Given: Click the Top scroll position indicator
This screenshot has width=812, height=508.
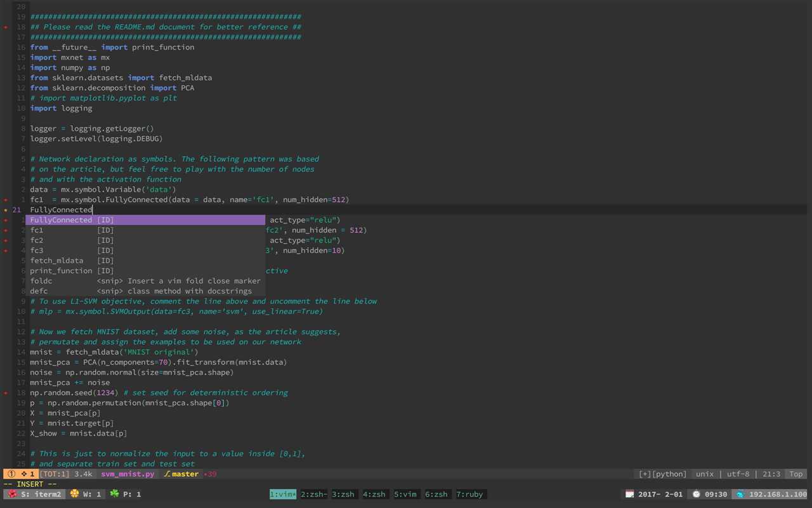Looking at the screenshot, I should point(796,474).
